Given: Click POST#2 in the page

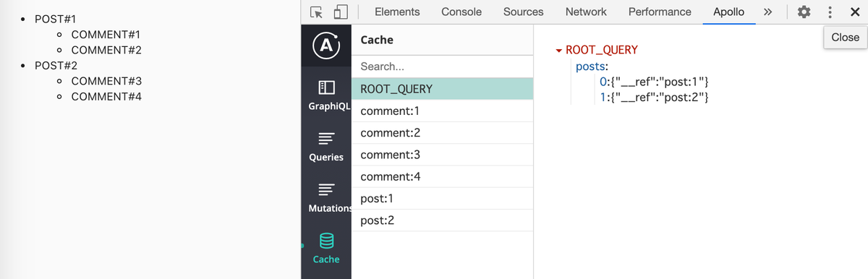Looking at the screenshot, I should coord(56,65).
